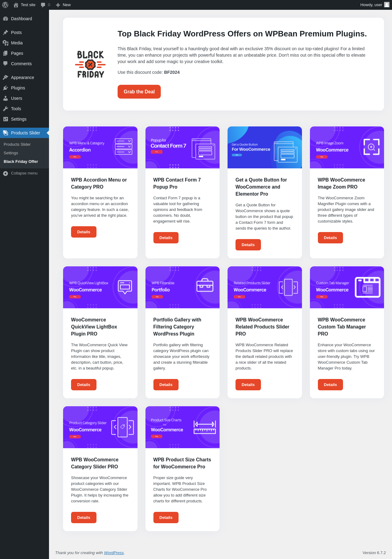The height and width of the screenshot is (559, 392).
Task: Click the Comments icon in sidebar
Action: (6, 64)
